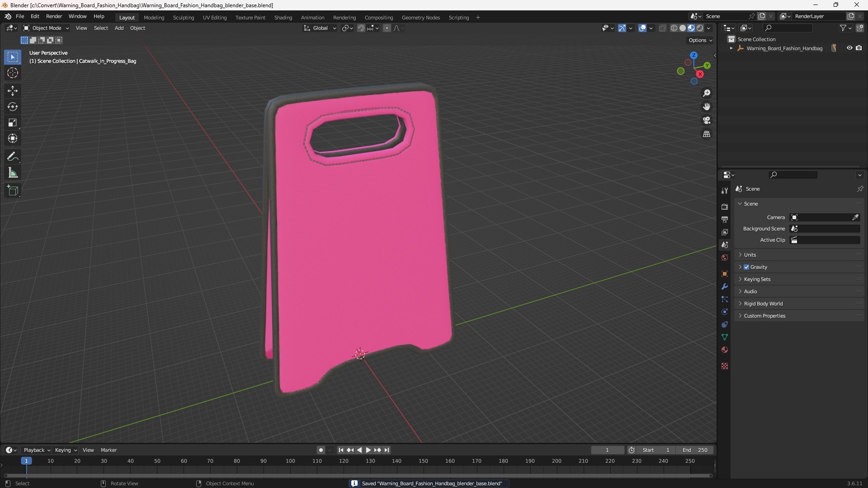Open the Global transform orientation dropdown
This screenshot has height=488, width=868.
click(x=320, y=28)
